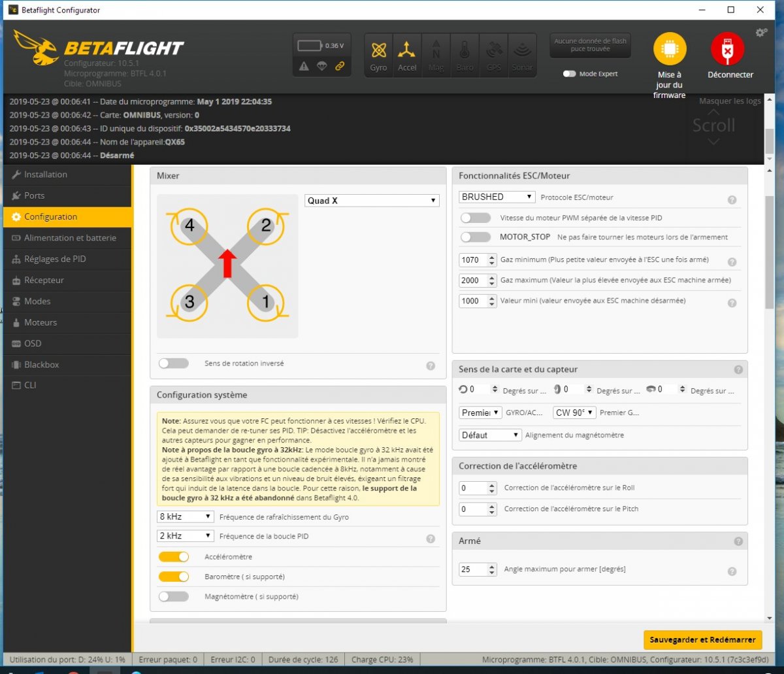Open the Réglages de PID tab

55,259
